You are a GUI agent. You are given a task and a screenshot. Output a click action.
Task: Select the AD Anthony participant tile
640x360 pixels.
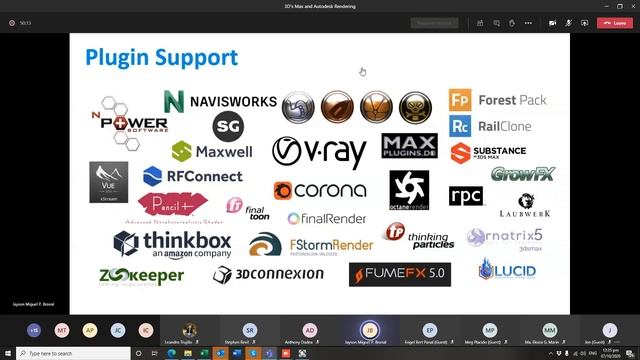coord(309,331)
